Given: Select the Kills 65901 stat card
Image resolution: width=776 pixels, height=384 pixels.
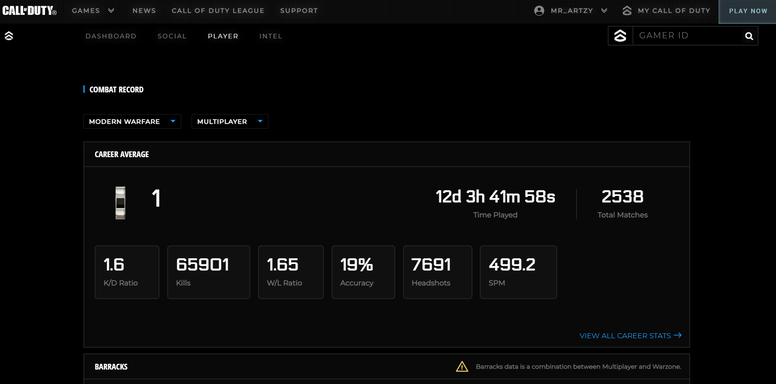Looking at the screenshot, I should point(208,272).
